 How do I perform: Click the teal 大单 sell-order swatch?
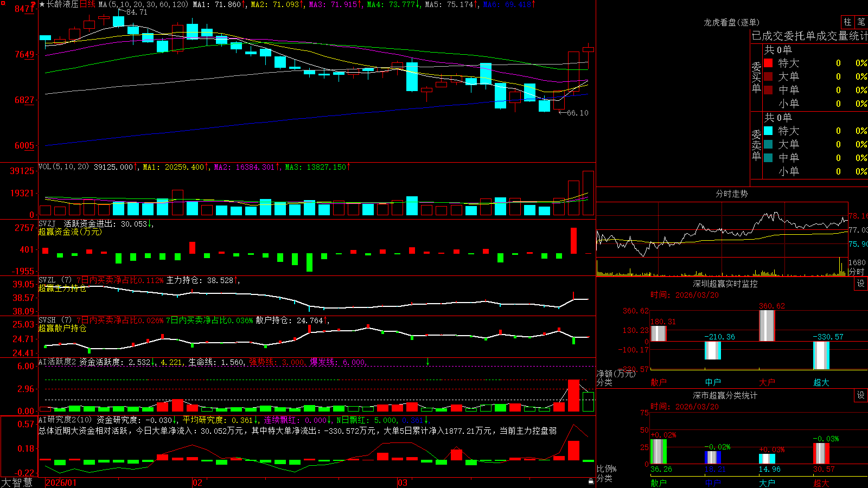pos(768,144)
